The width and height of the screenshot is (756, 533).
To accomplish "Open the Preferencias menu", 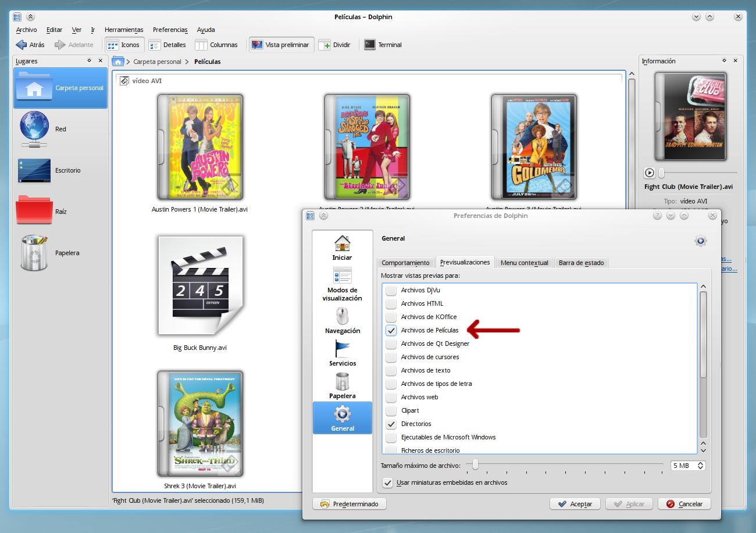I will [x=170, y=30].
